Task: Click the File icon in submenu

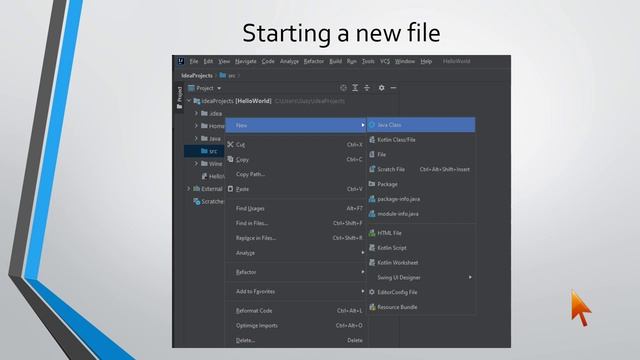Action: [372, 154]
